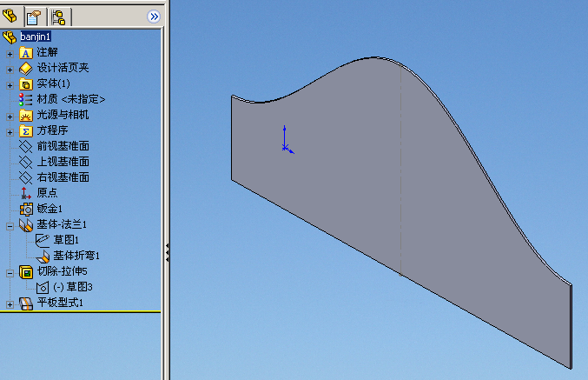Click the 钣金1 sheet metal icon
The height and width of the screenshot is (380, 588).
click(x=26, y=210)
